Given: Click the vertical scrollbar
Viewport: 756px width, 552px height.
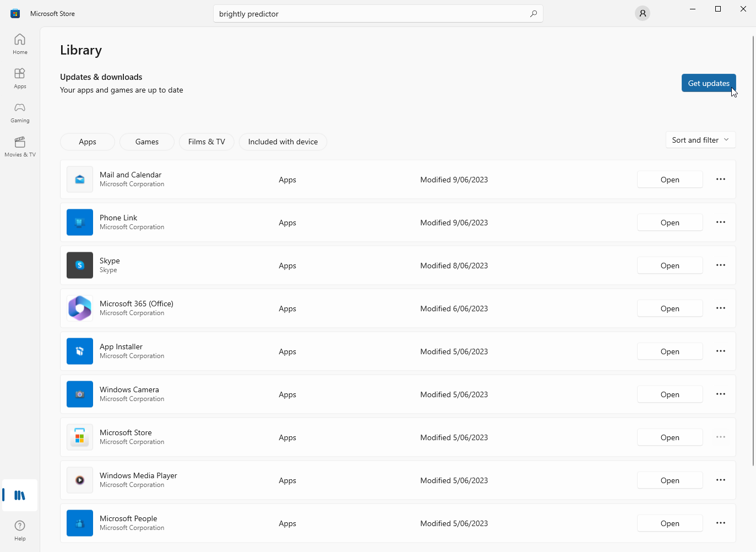Looking at the screenshot, I should coord(753,251).
